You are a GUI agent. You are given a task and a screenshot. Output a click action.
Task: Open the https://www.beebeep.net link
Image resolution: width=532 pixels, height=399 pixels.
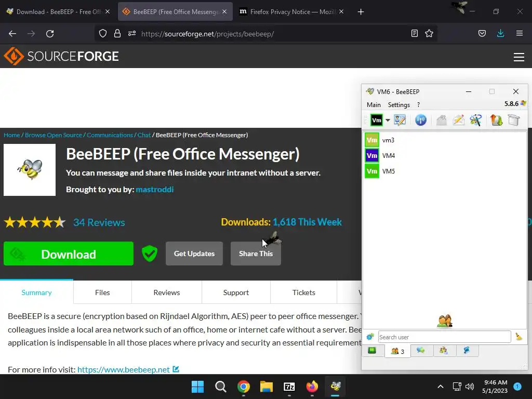pos(124,370)
